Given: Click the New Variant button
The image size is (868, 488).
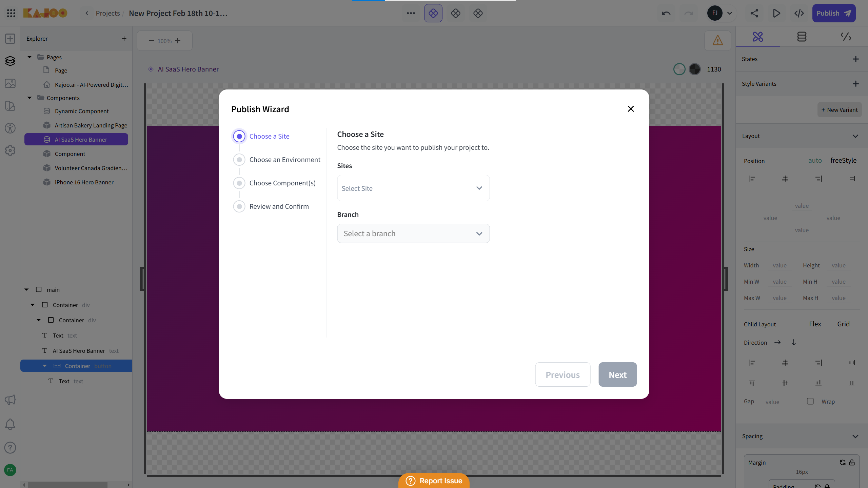Looking at the screenshot, I should (x=839, y=110).
